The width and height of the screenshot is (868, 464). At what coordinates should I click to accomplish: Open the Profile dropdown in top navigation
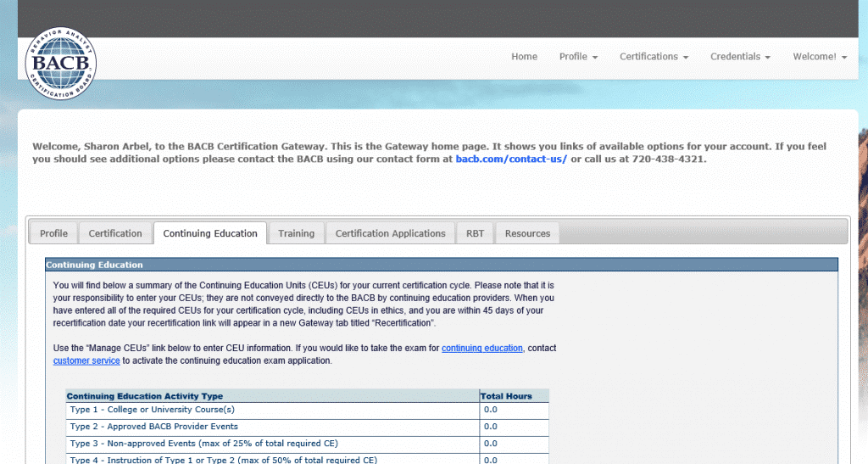point(578,57)
